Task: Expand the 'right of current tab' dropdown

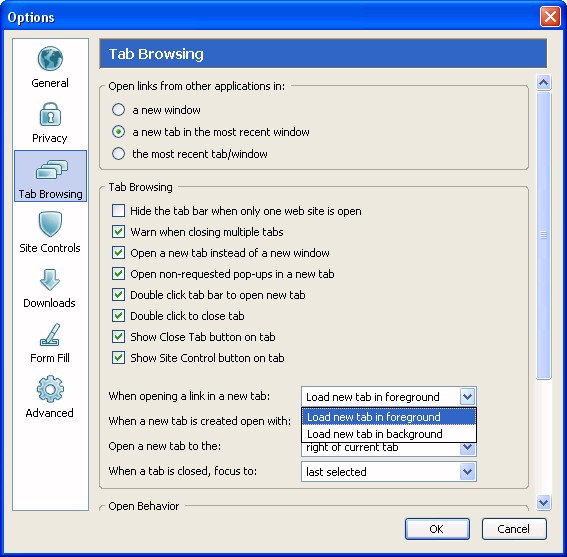Action: point(467,448)
